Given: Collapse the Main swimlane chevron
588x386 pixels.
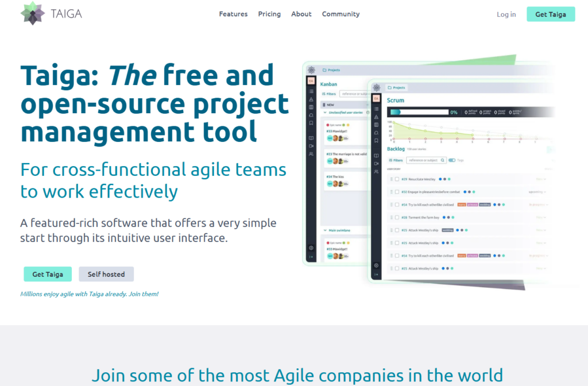Looking at the screenshot, I should pyautogui.click(x=325, y=230).
